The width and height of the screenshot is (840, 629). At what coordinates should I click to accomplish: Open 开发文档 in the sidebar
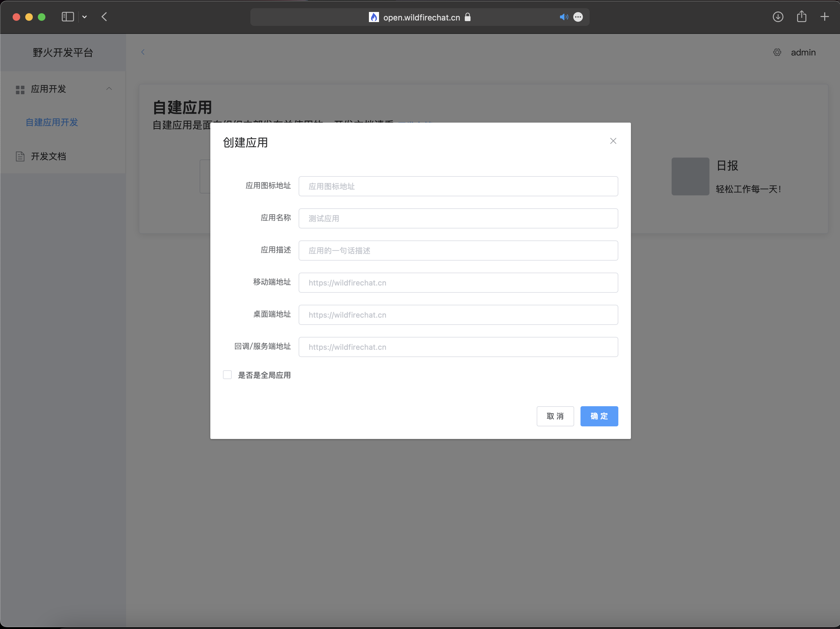click(48, 156)
